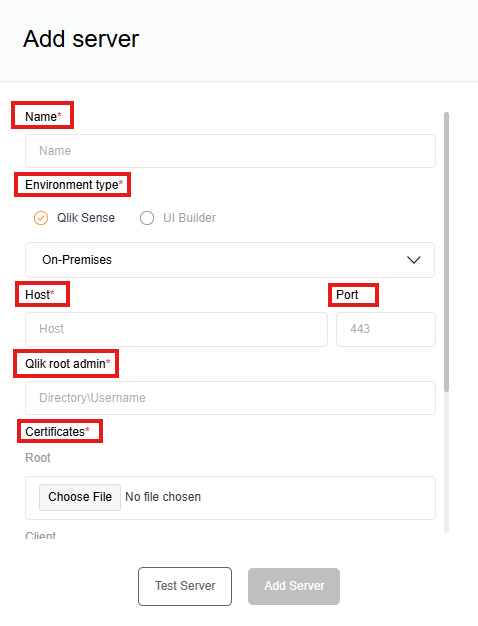Select the Qlik Sense radio button
The width and height of the screenshot is (478, 626).
[41, 218]
